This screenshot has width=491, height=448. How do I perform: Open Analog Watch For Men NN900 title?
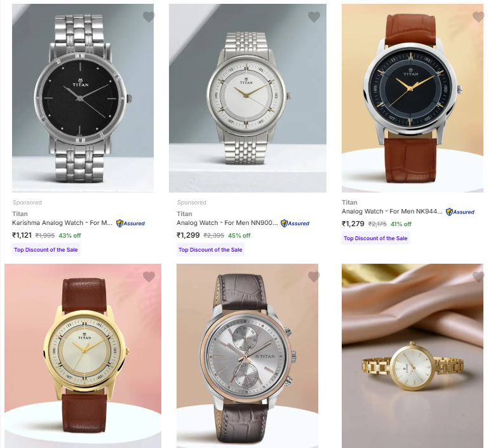[227, 223]
